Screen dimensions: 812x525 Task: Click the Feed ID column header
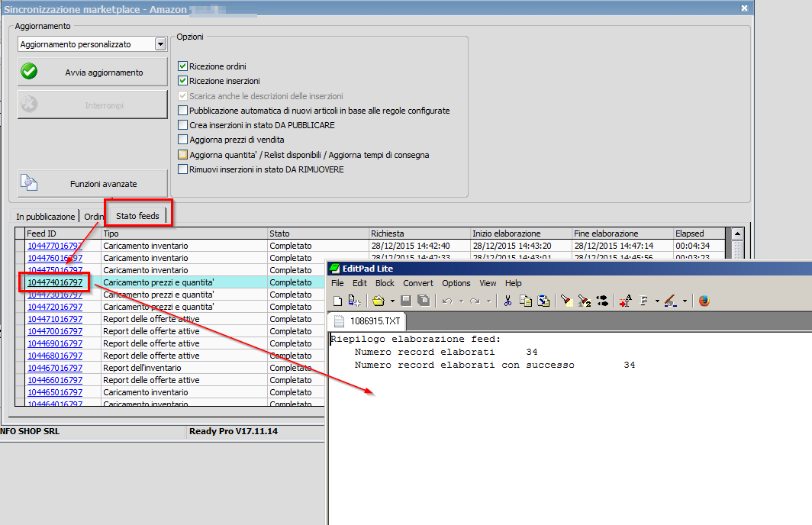[63, 234]
